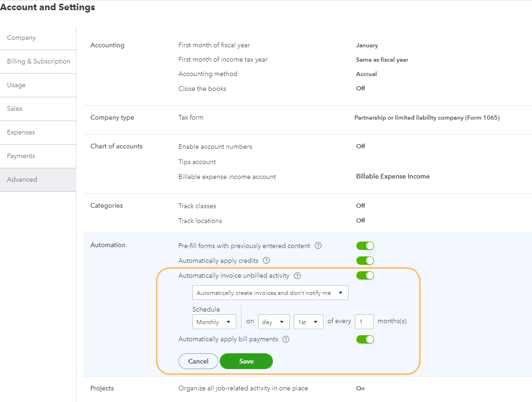Viewport: 532px width, 402px height.
Task: Save the automation settings
Action: pyautogui.click(x=246, y=361)
